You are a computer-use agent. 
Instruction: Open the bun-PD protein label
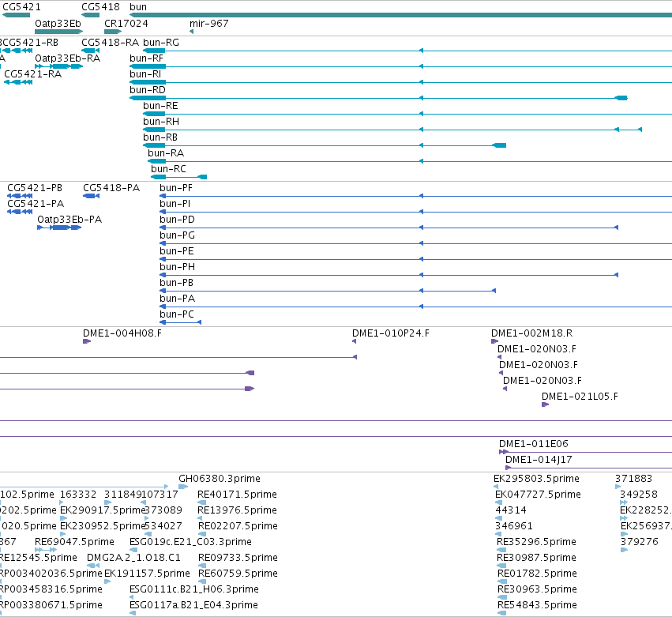[177, 220]
